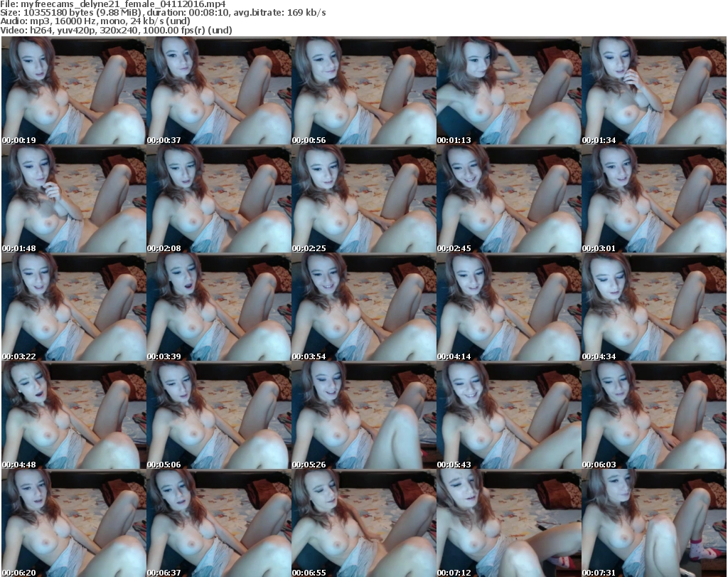Open the frame stamped 00:01:13
728x577 pixels.
coord(508,90)
